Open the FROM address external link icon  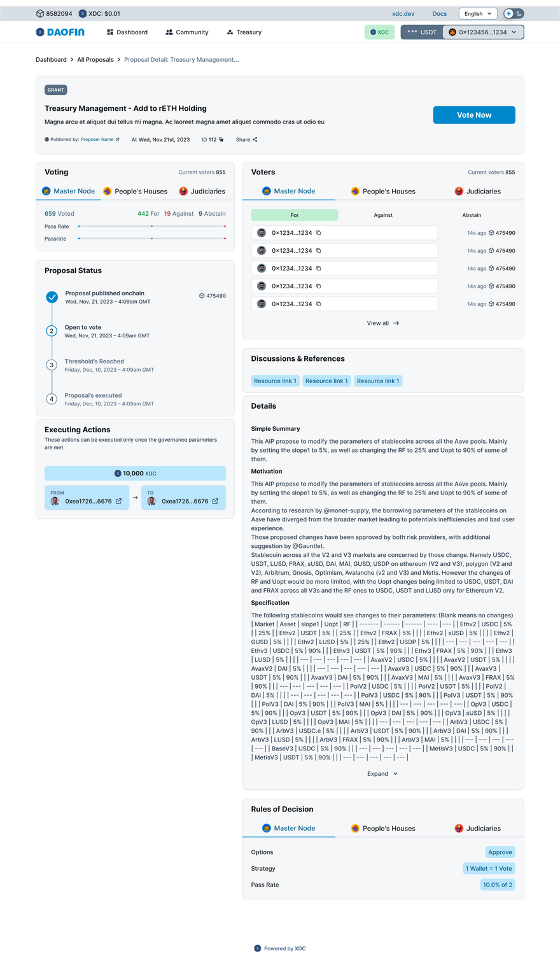[118, 502]
